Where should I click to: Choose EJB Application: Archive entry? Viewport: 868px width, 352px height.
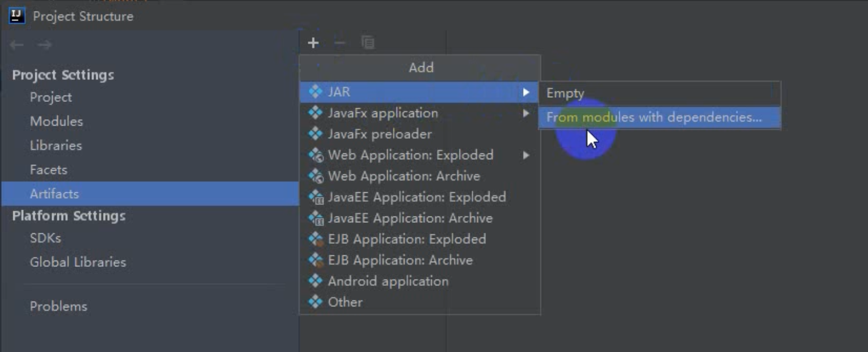pos(419,260)
